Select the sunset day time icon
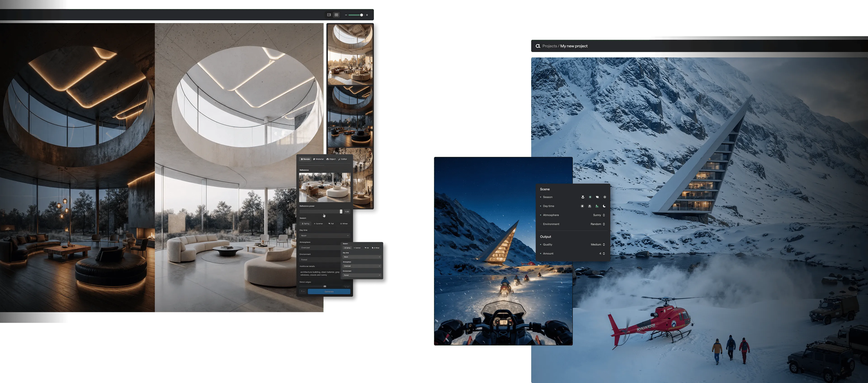The height and width of the screenshot is (383, 868). click(590, 206)
